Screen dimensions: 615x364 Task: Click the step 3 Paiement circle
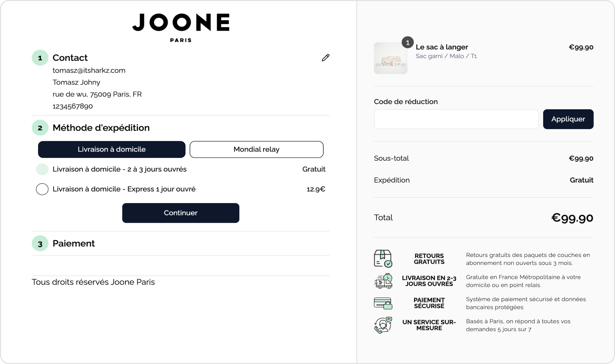pyautogui.click(x=40, y=244)
